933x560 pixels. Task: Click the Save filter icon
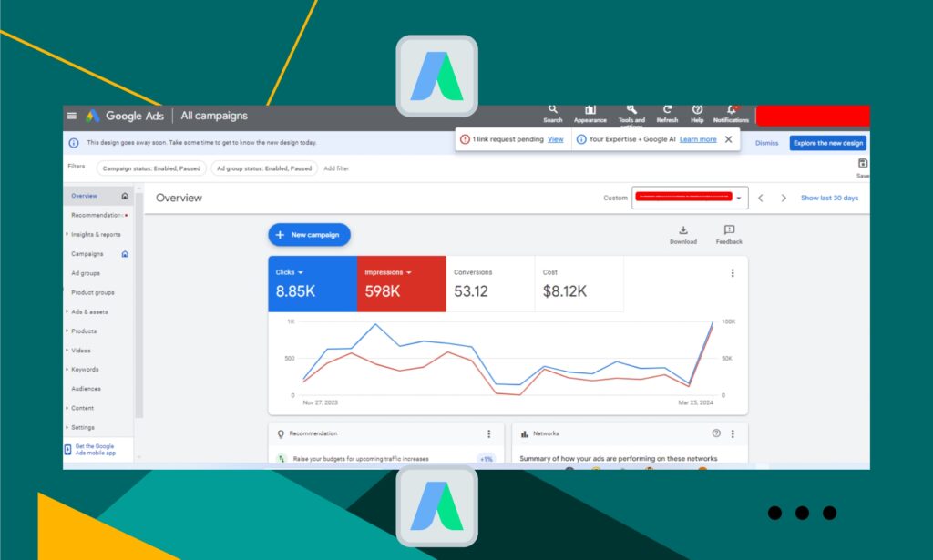862,164
